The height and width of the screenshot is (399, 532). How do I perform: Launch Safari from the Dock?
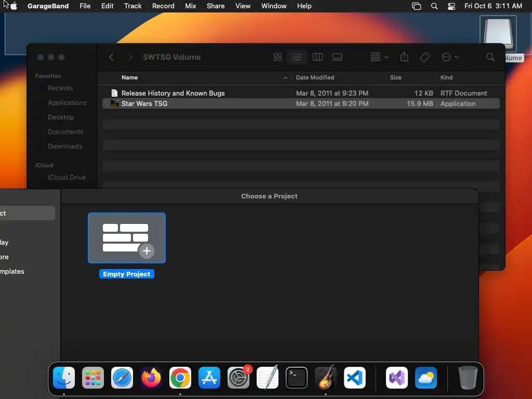(x=122, y=378)
